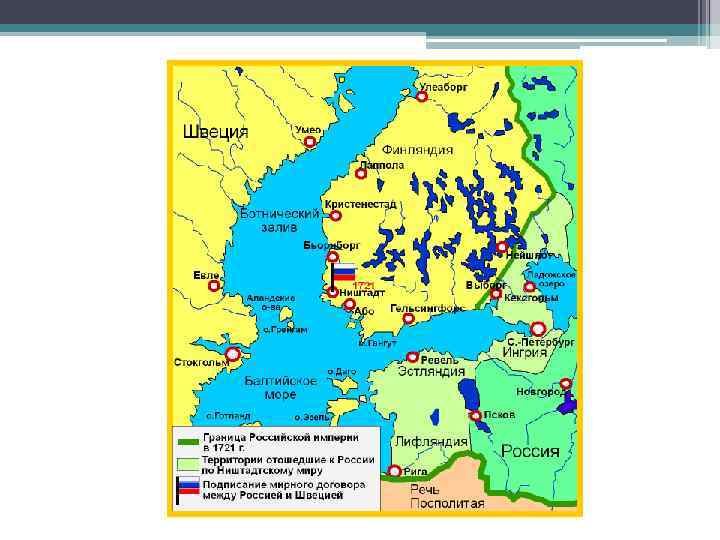Select the Ингрия region label

click(x=525, y=352)
